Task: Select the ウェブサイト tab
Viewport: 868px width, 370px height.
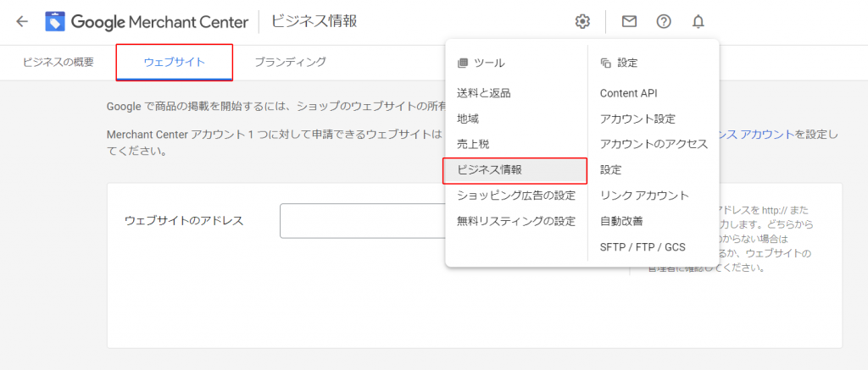Action: [x=175, y=62]
